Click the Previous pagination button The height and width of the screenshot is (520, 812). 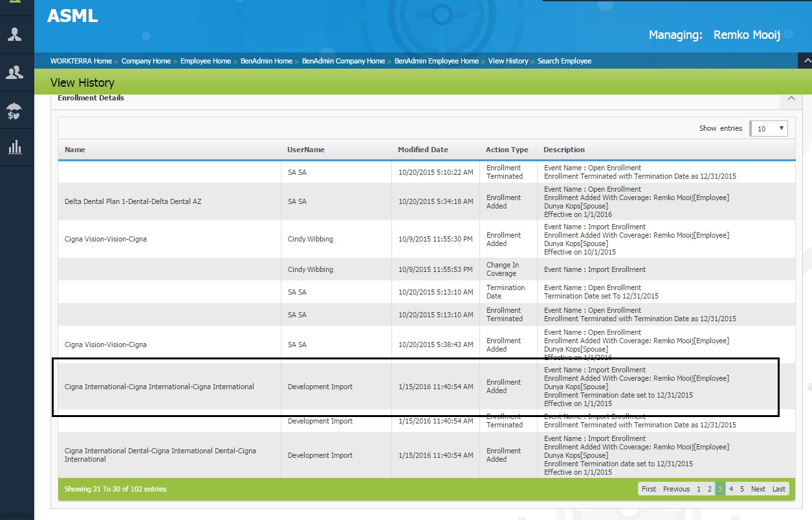[x=676, y=489]
